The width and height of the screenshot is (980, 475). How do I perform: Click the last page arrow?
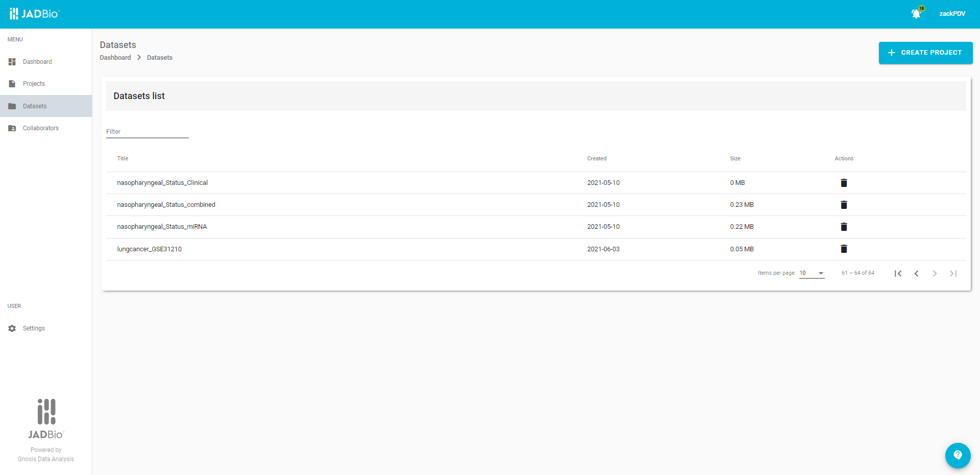coord(953,274)
